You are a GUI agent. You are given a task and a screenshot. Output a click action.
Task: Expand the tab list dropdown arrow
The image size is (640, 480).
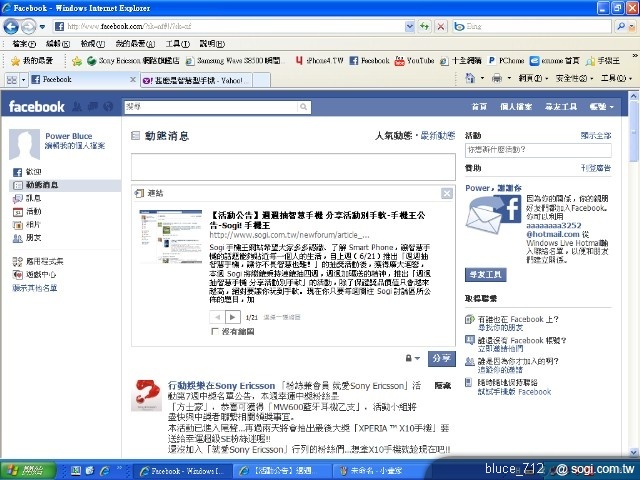pos(23,80)
